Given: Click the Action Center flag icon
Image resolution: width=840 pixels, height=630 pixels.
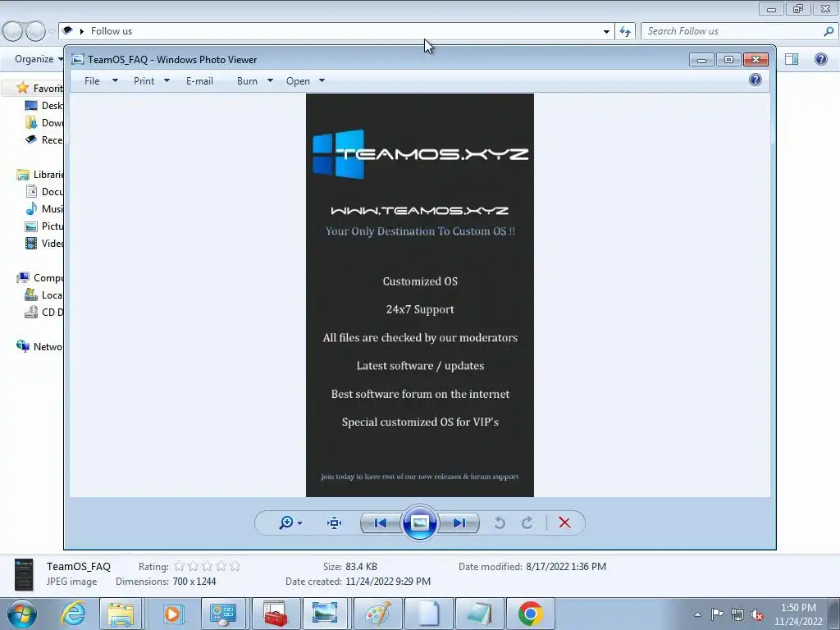Looking at the screenshot, I should tap(717, 614).
